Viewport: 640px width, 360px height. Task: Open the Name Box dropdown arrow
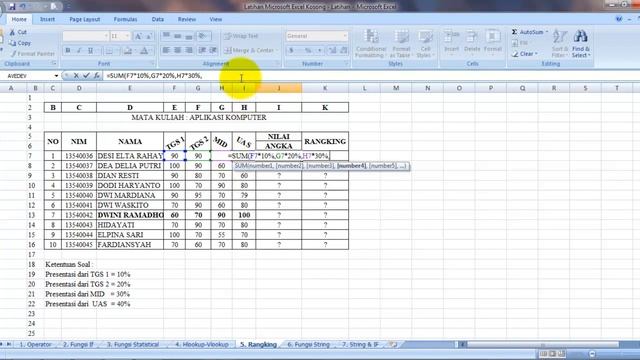click(x=56, y=76)
